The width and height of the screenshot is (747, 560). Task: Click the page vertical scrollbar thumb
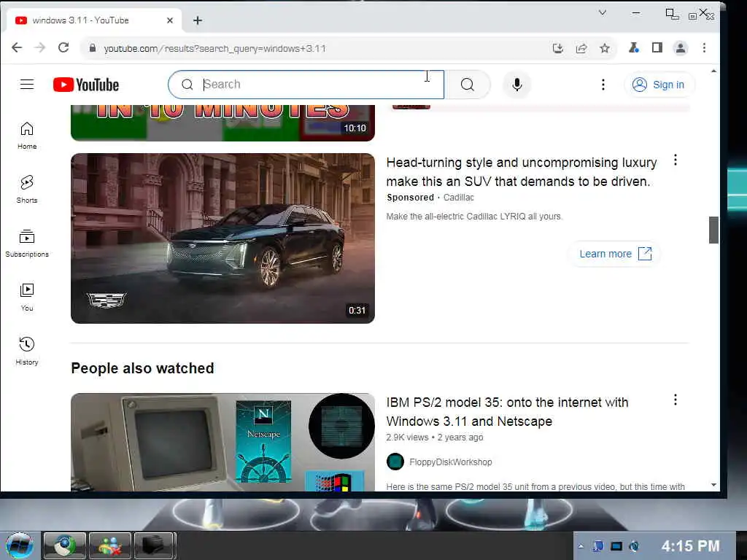point(713,230)
